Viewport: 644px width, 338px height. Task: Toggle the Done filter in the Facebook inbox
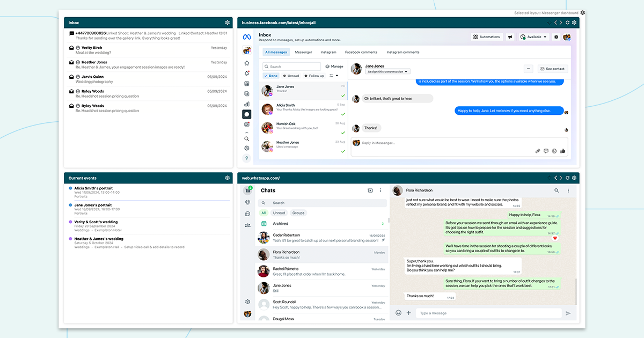pyautogui.click(x=270, y=76)
